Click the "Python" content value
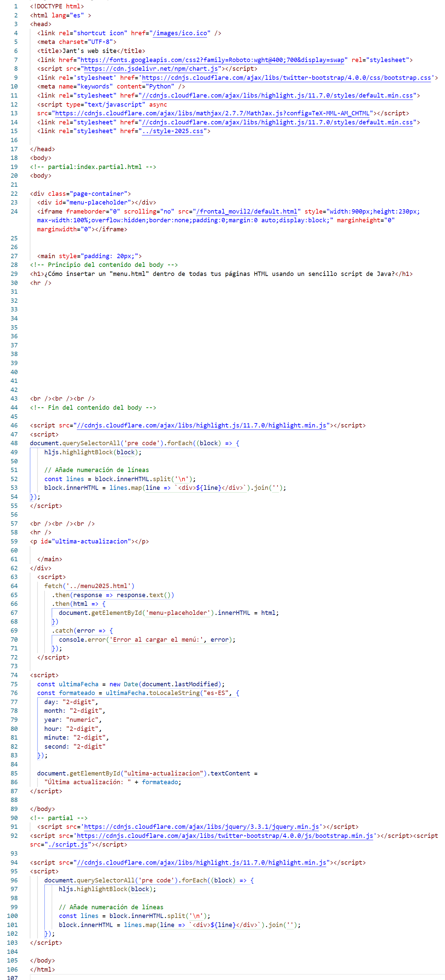 click(160, 87)
